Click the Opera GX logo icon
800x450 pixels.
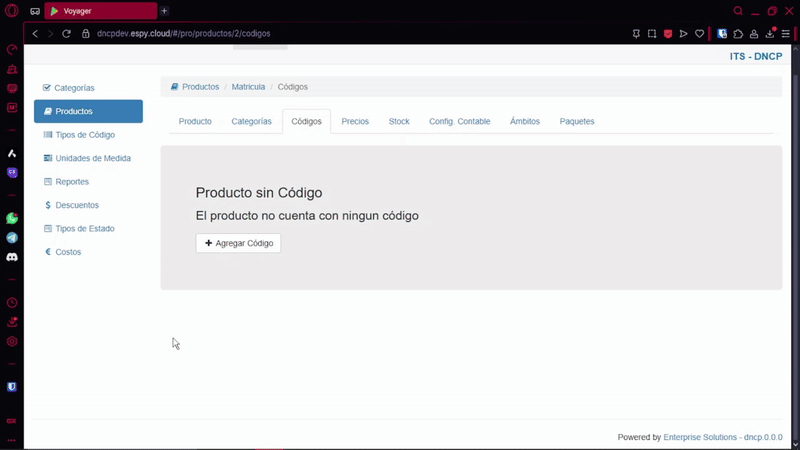point(11,11)
